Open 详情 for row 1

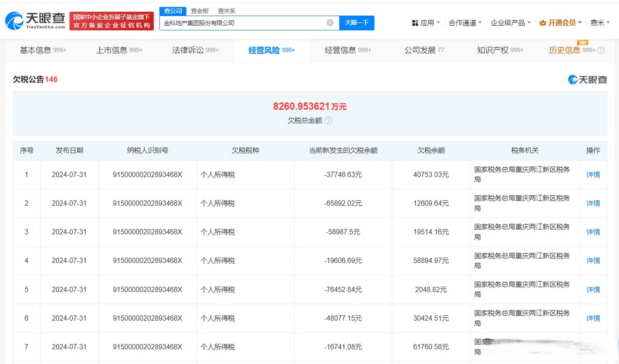click(593, 175)
